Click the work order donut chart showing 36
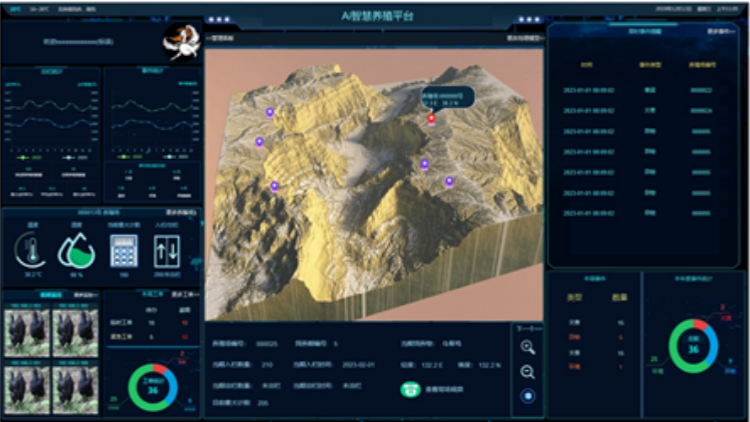Screen dimensions: 750x422 click(x=154, y=389)
